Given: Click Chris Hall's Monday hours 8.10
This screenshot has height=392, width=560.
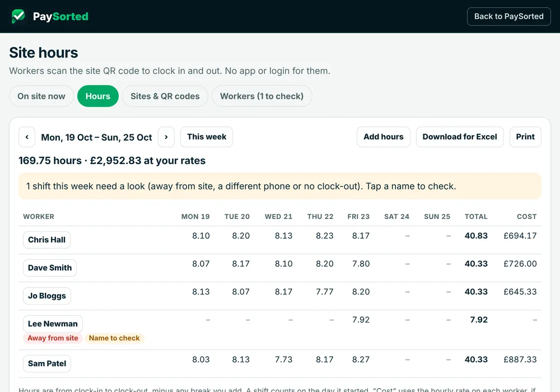Looking at the screenshot, I should (x=201, y=236).
